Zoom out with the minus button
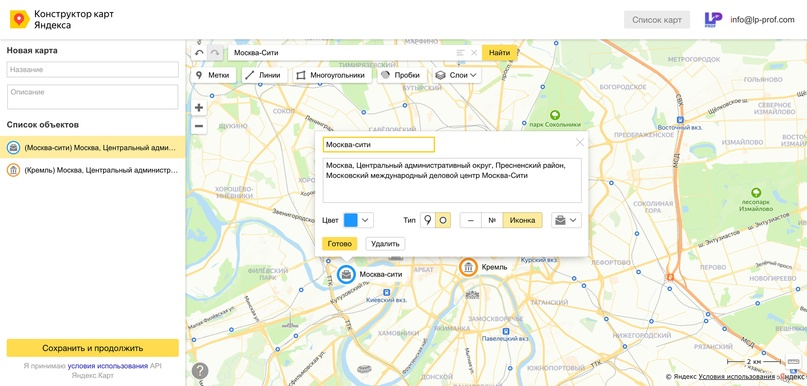Screen dimensions: 807x386 (199, 126)
